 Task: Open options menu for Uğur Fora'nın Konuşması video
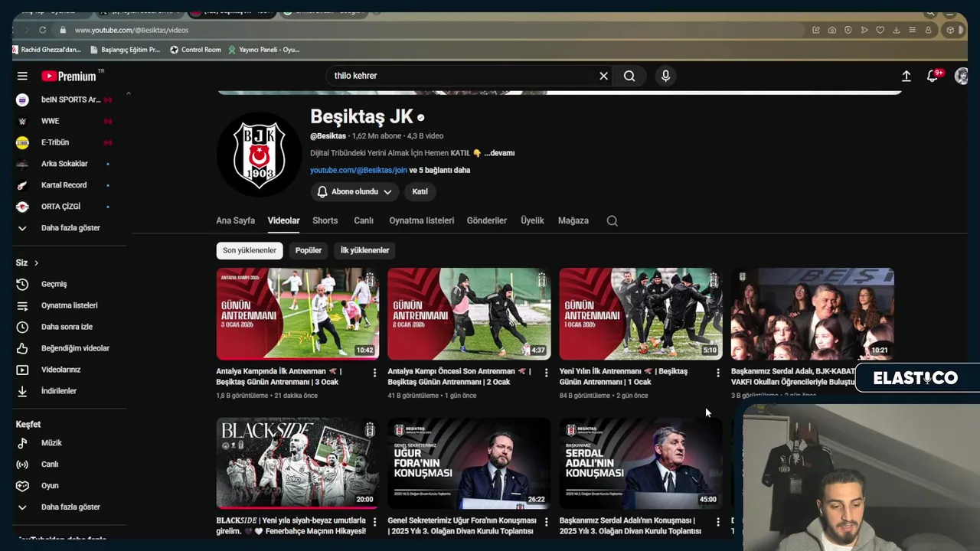pos(546,522)
